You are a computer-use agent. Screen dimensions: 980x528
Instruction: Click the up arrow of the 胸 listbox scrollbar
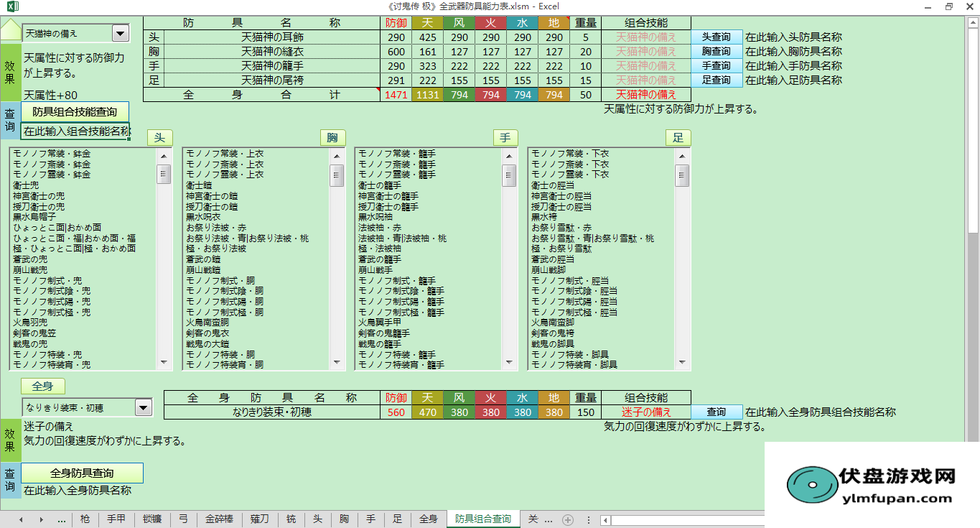coord(337,156)
